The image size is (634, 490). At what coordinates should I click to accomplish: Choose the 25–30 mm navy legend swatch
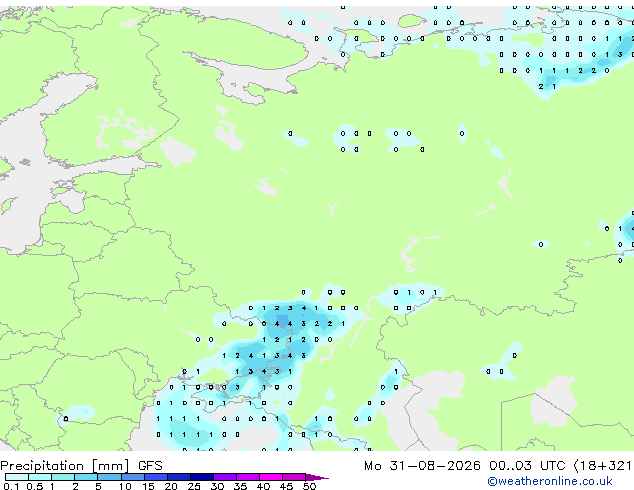202,477
